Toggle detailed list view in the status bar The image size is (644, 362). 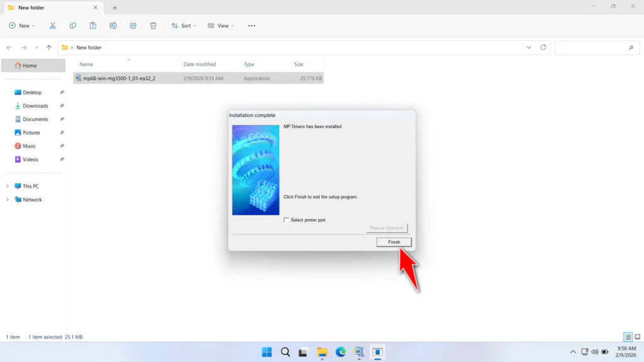(626, 336)
